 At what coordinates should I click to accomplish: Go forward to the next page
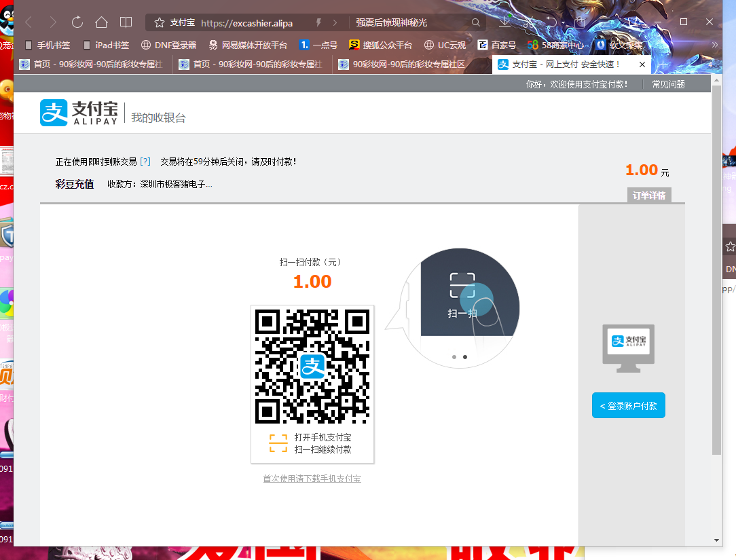(52, 22)
